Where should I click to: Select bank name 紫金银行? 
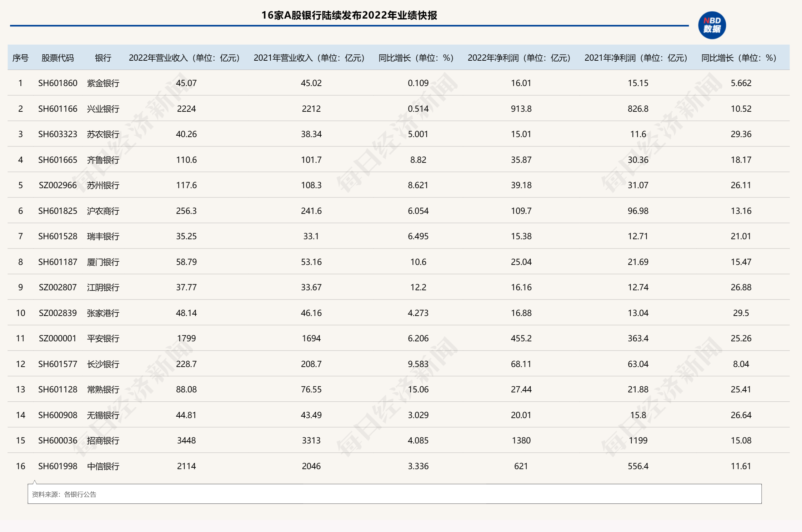point(103,83)
